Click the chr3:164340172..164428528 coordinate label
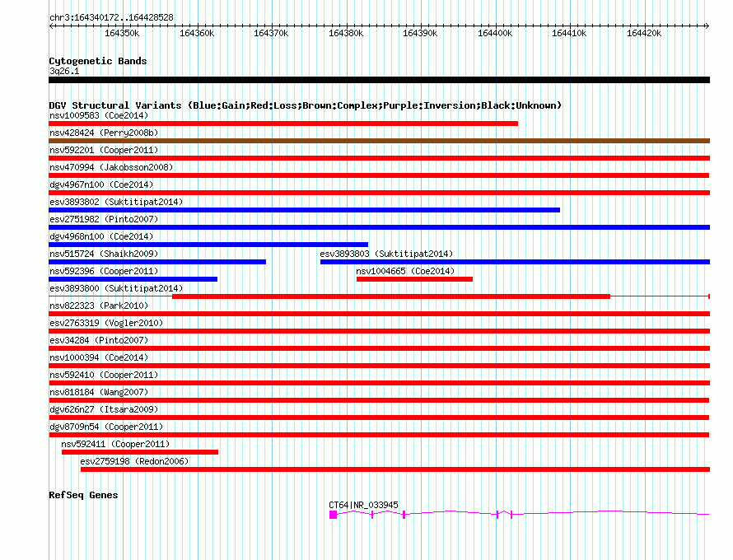 [x=111, y=17]
